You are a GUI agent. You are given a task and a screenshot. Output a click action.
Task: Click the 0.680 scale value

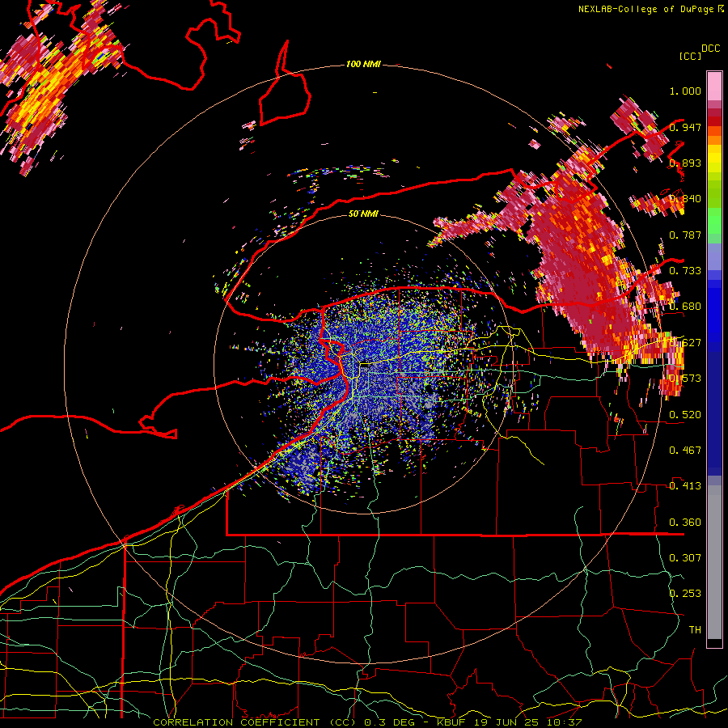pos(685,307)
